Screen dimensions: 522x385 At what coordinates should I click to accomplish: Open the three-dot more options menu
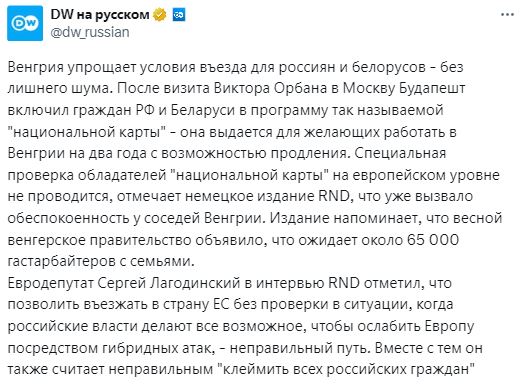(x=508, y=15)
